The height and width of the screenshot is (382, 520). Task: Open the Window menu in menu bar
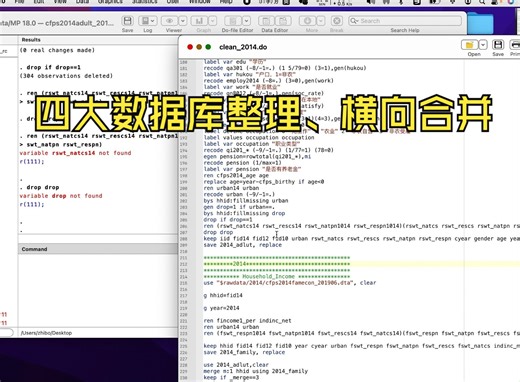(x=199, y=2)
